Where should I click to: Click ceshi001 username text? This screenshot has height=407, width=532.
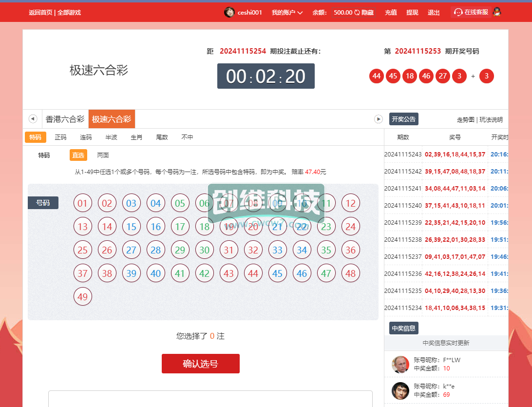point(250,13)
